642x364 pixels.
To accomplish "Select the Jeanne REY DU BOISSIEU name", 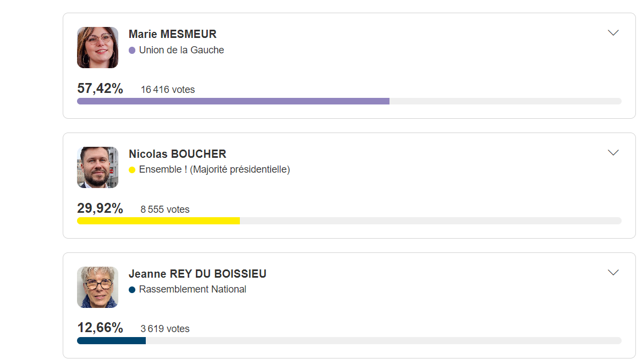I will [x=197, y=273].
